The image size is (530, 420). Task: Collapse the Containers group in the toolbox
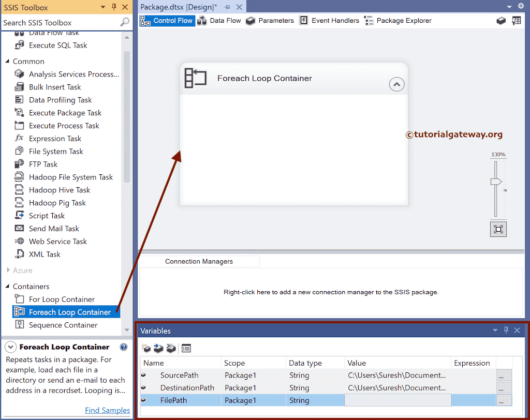click(x=7, y=286)
